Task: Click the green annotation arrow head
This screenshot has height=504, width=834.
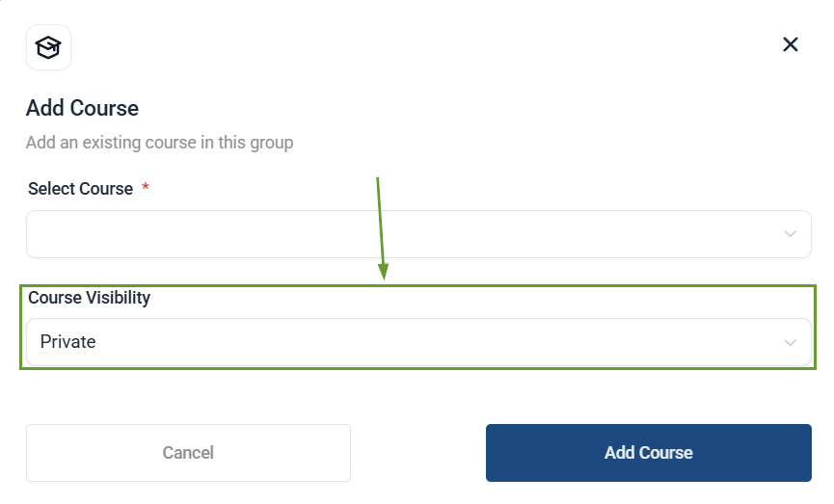Action: (384, 273)
